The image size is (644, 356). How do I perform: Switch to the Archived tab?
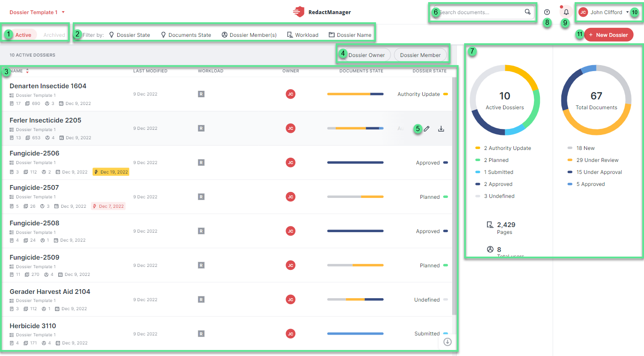[x=54, y=35]
